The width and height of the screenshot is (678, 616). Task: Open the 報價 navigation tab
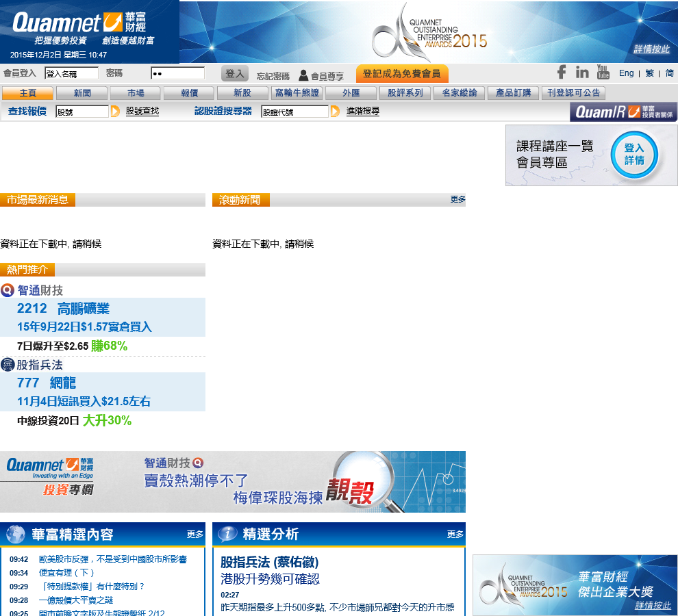pos(189,93)
